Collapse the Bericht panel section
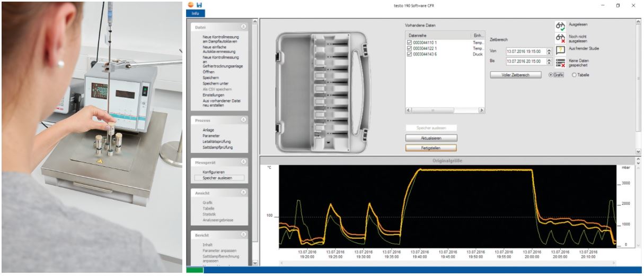This screenshot has width=644, height=276. pos(243,234)
